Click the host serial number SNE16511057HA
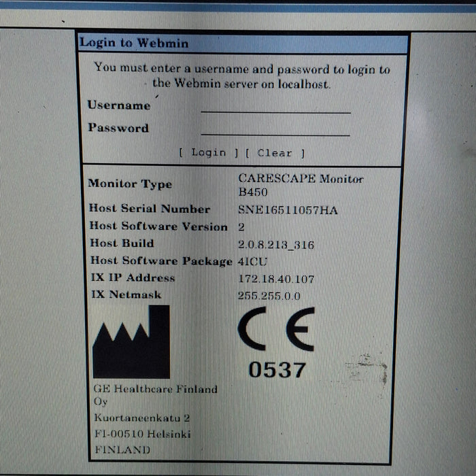Screen dimensions: 476x476 [288, 210]
